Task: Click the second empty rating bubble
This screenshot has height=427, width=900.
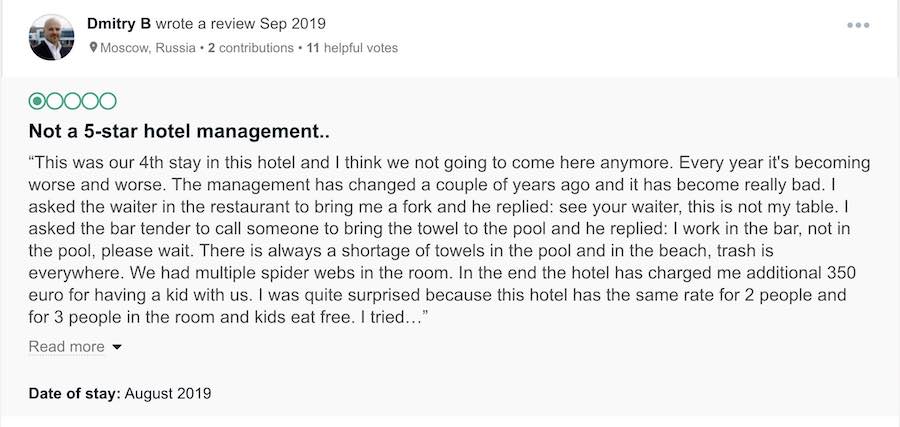Action: [x=56, y=100]
